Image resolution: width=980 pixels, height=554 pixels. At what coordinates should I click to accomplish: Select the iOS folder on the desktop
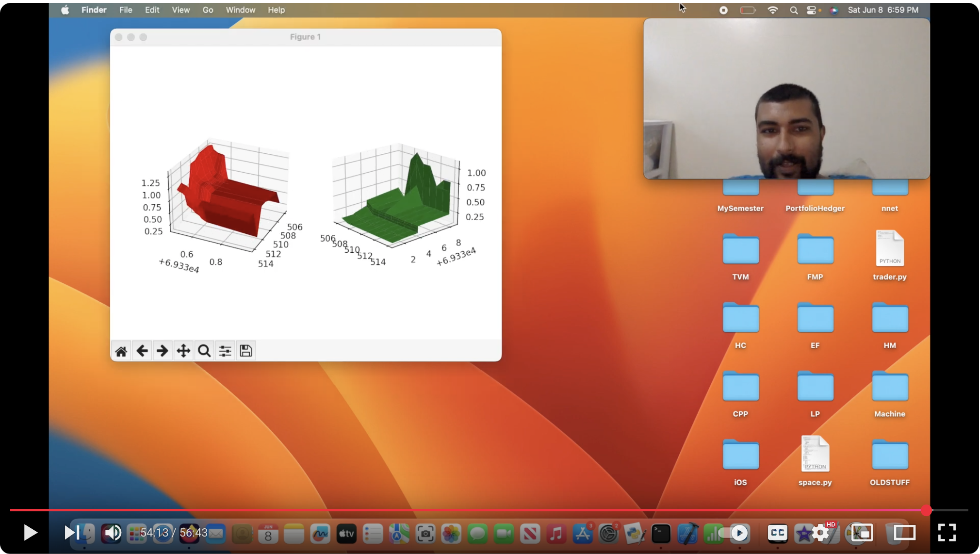coord(740,461)
